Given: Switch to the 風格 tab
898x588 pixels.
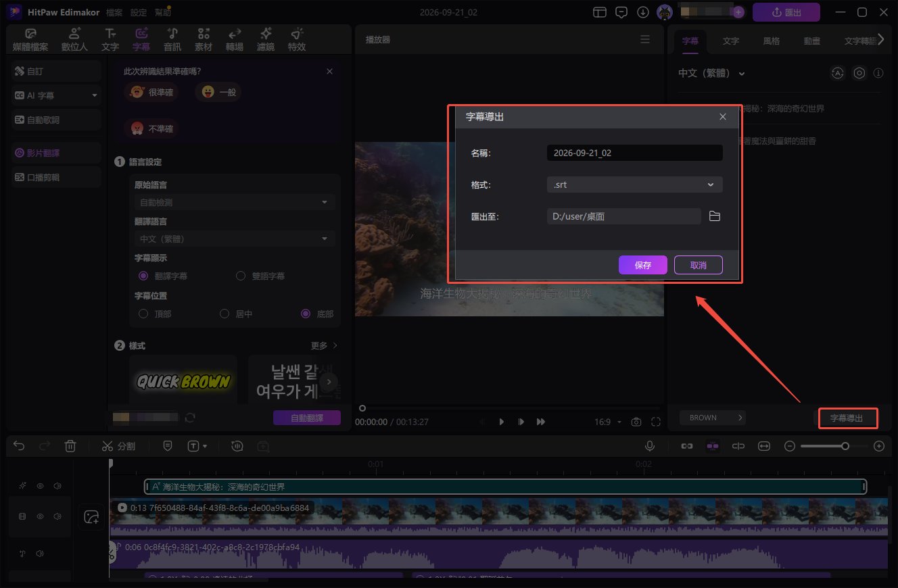Looking at the screenshot, I should click(772, 41).
